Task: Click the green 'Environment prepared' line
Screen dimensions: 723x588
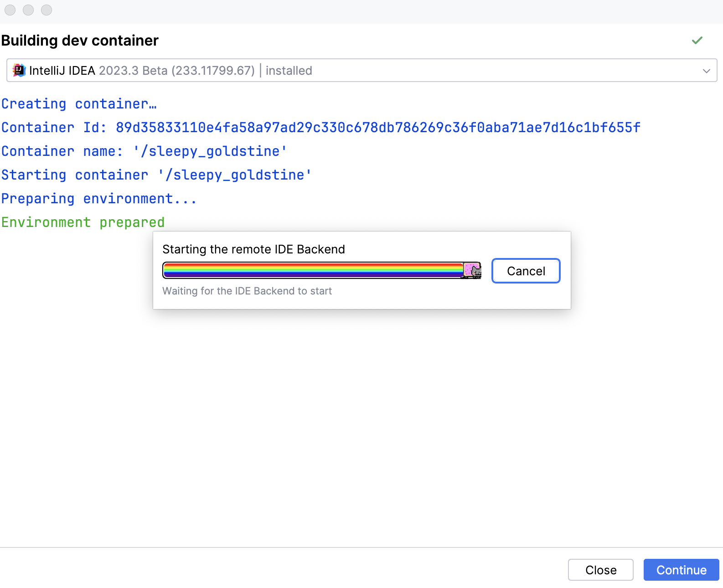Action: [83, 222]
